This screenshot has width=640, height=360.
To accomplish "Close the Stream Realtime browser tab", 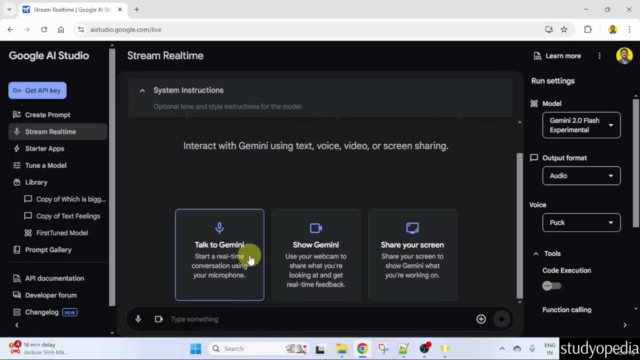I will pyautogui.click(x=120, y=9).
